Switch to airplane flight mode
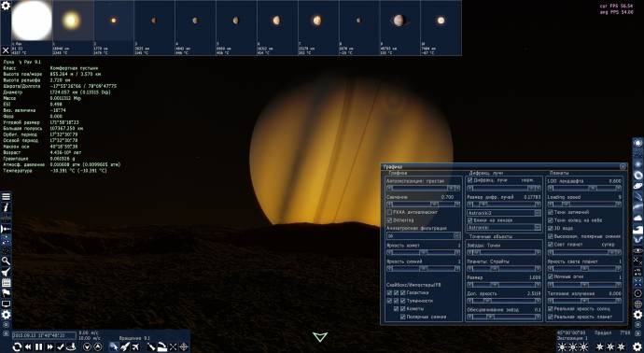This screenshot has height=353, width=644. click(x=135, y=347)
